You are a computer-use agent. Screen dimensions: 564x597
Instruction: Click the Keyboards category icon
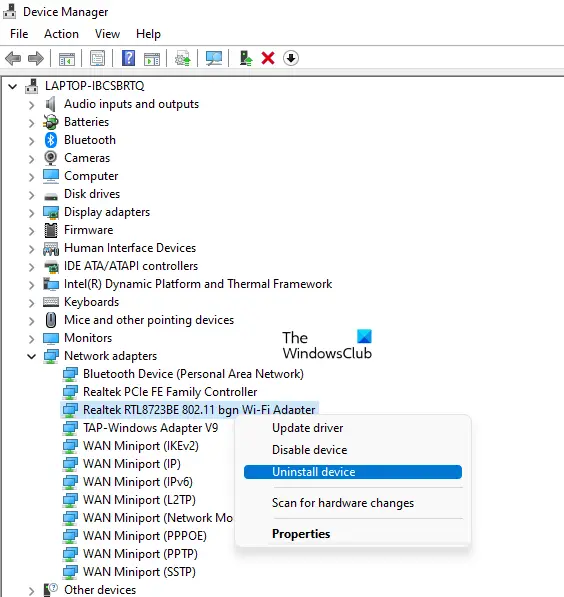[51, 302]
